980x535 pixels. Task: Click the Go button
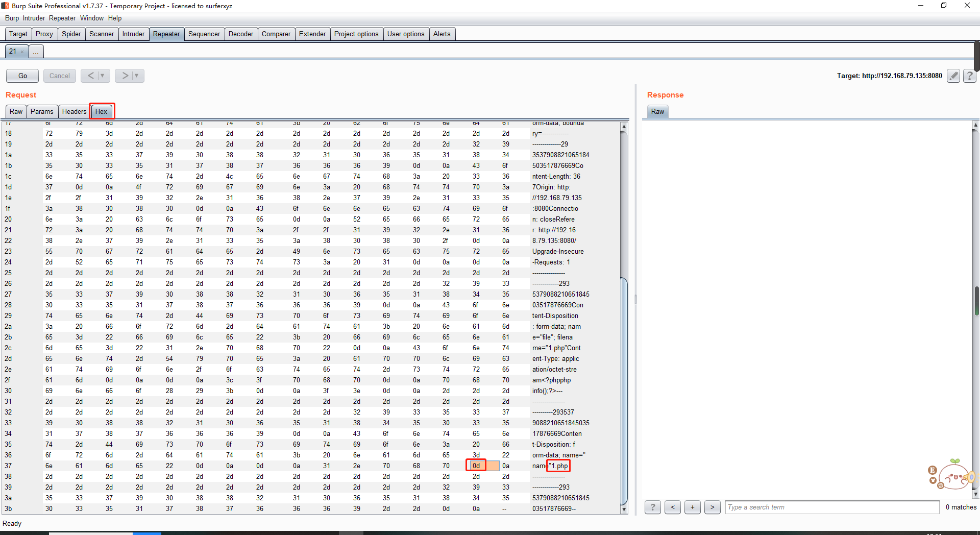click(x=22, y=76)
